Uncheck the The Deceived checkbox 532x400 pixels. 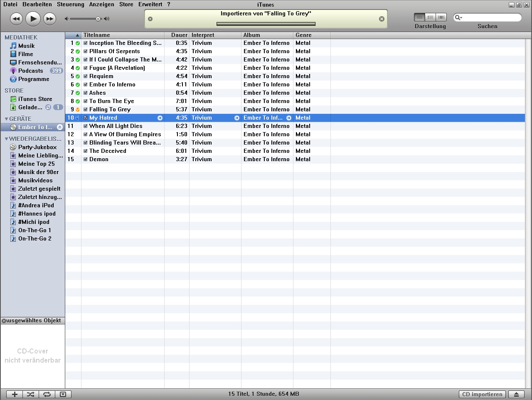(86, 151)
